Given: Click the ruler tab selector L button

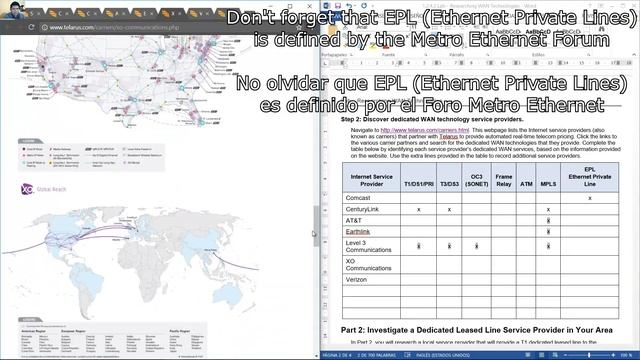Looking at the screenshot, I should 325,63.
